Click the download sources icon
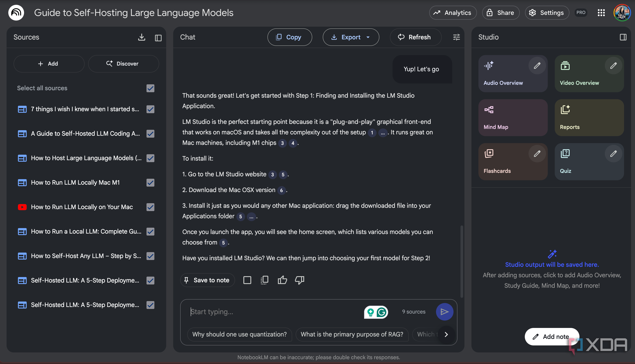 [x=142, y=37]
